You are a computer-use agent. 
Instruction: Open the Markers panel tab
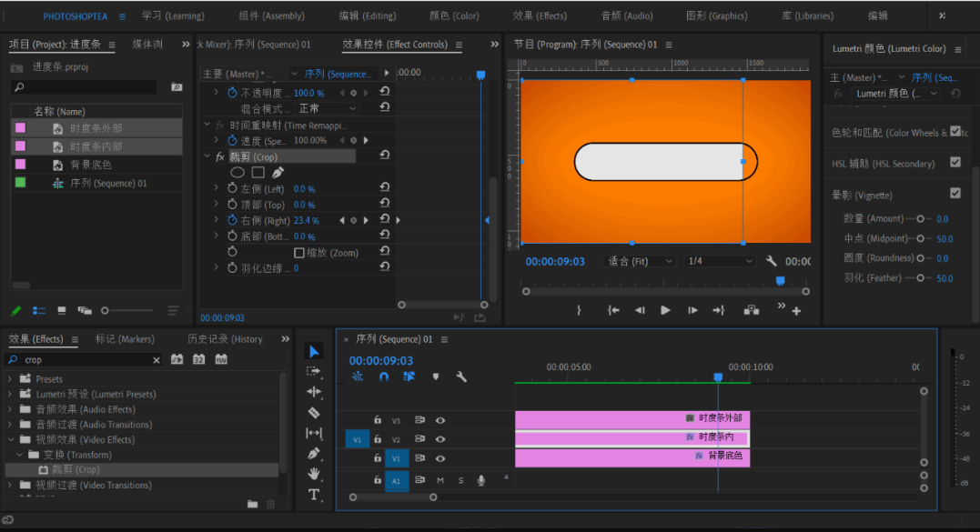[x=125, y=339]
